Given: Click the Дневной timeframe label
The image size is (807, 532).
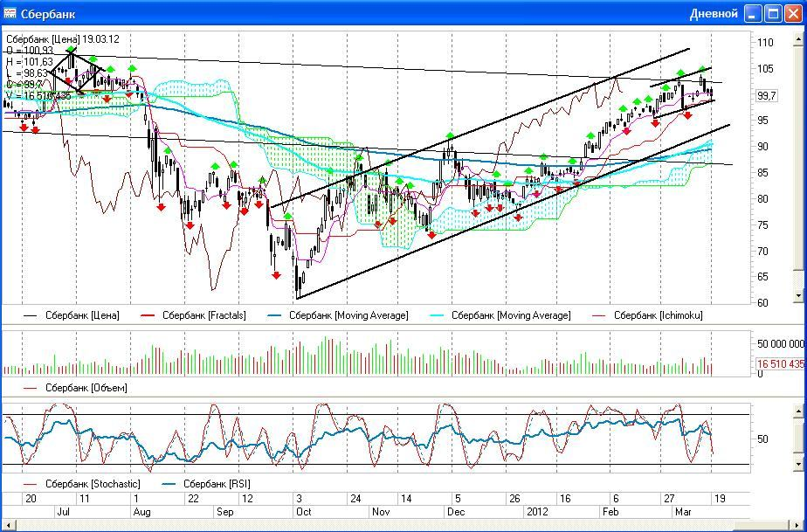Looking at the screenshot, I should coord(714,14).
